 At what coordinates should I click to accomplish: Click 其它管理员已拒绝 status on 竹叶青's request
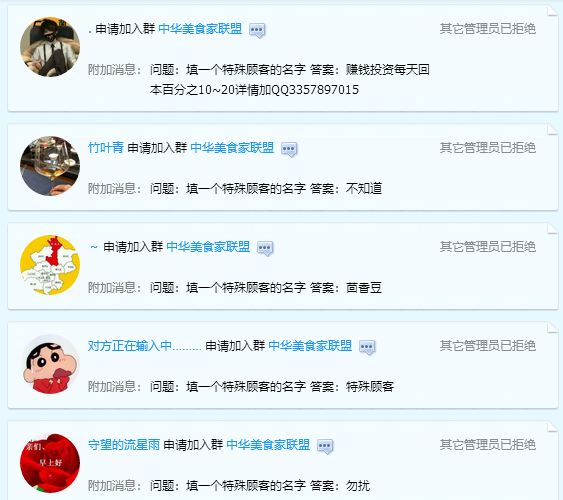[x=488, y=148]
